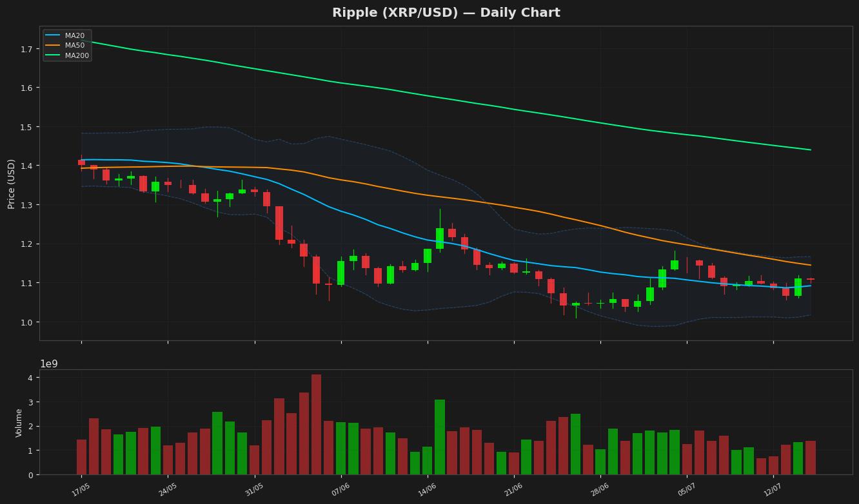The height and width of the screenshot is (504, 859).
Task: Click the 1.1 price axis tick
Action: click(x=27, y=283)
